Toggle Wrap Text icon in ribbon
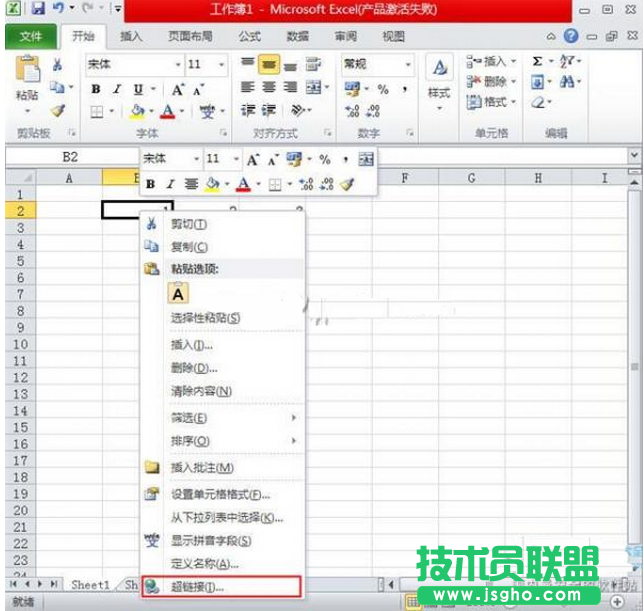Image resolution: width=644 pixels, height=611 pixels. [313, 64]
